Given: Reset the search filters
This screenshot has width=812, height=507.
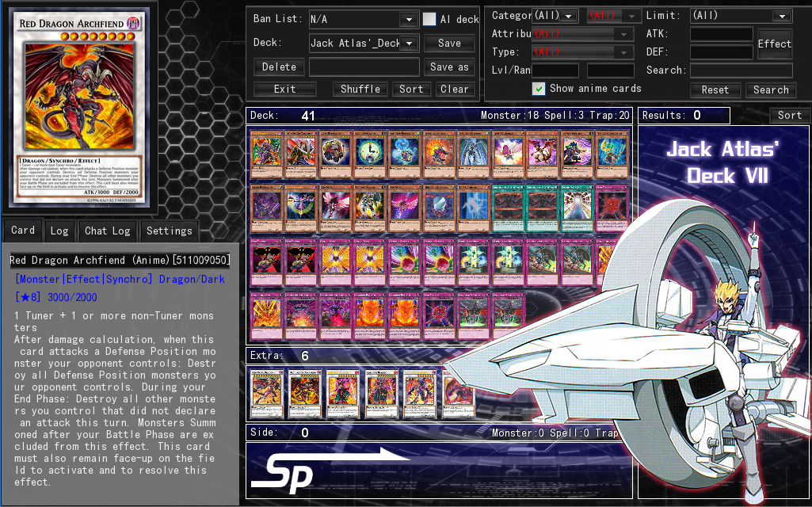Looking at the screenshot, I should tap(715, 90).
